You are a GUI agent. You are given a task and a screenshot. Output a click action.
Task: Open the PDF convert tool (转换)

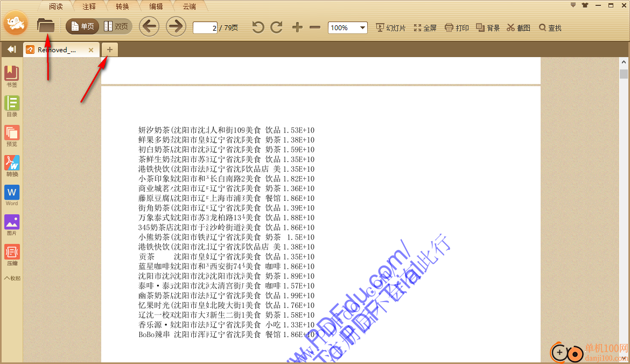click(x=12, y=165)
